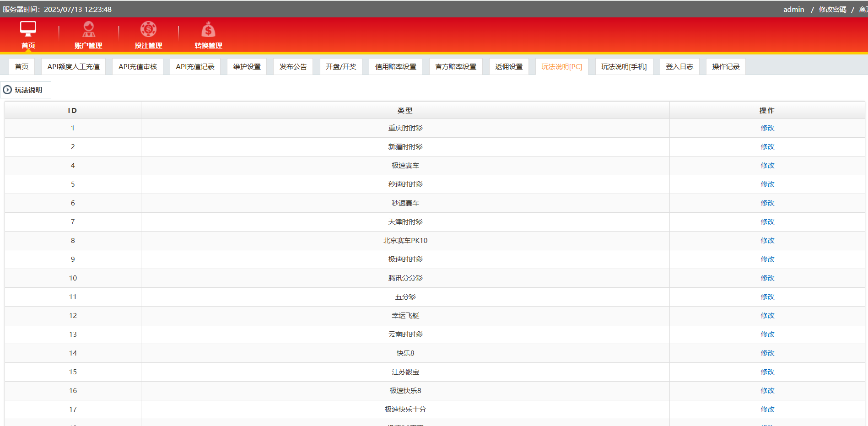Viewport: 868px width, 426px height.
Task: Click the admin username in header
Action: (793, 10)
